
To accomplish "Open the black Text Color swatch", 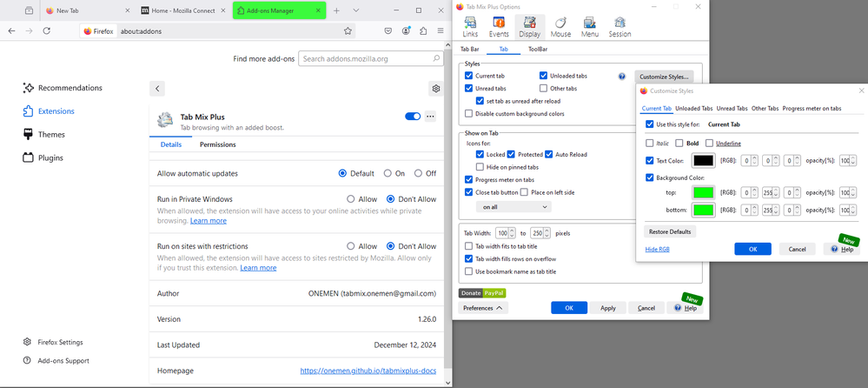I will (704, 161).
